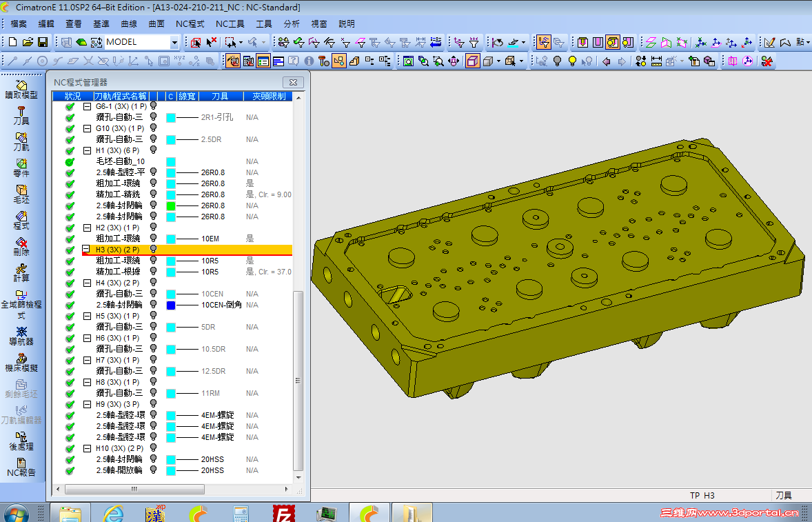Click the help question-mark toolbar icon
This screenshot has width=812, height=522.
(x=294, y=61)
